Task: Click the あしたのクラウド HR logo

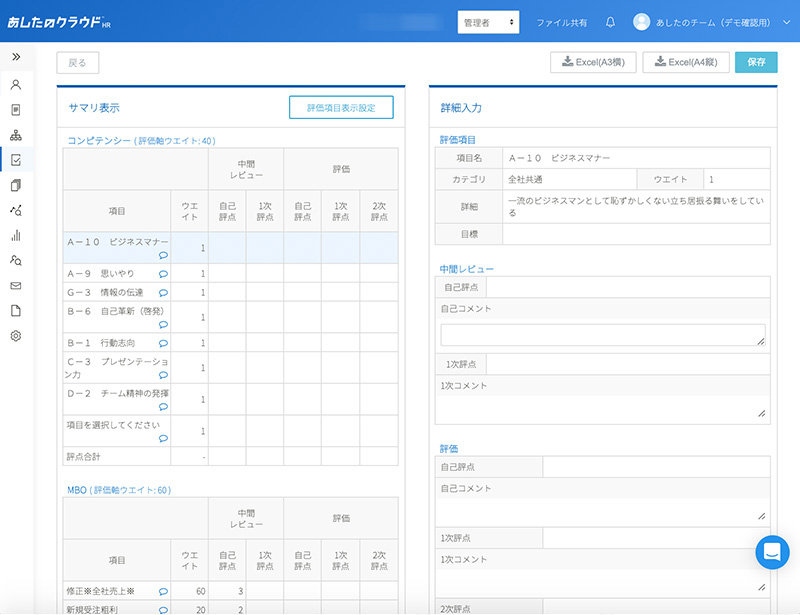Action: [59, 22]
